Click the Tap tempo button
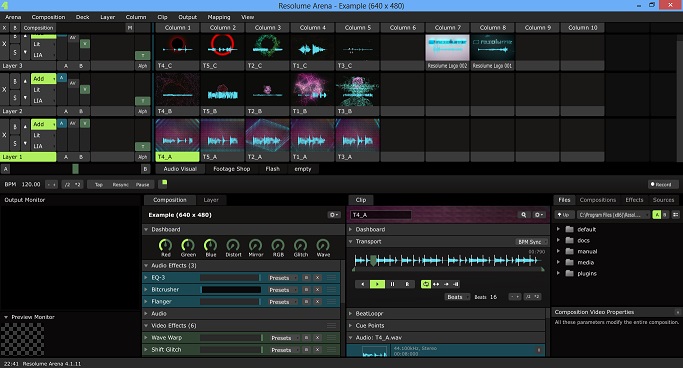Image resolution: width=683 pixels, height=368 pixels. click(x=99, y=185)
